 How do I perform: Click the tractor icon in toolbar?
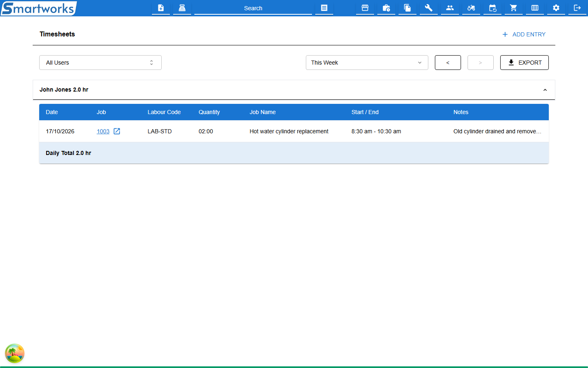click(x=471, y=8)
